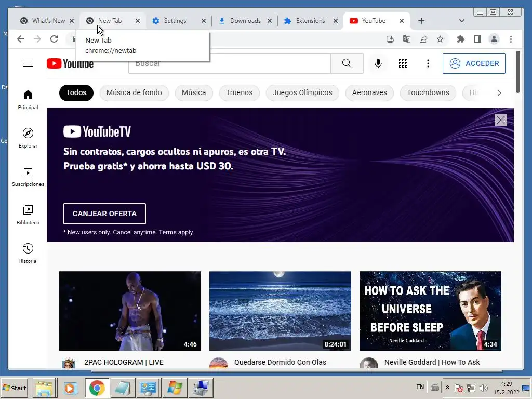Open the Chrome three-dot menu

(x=511, y=39)
